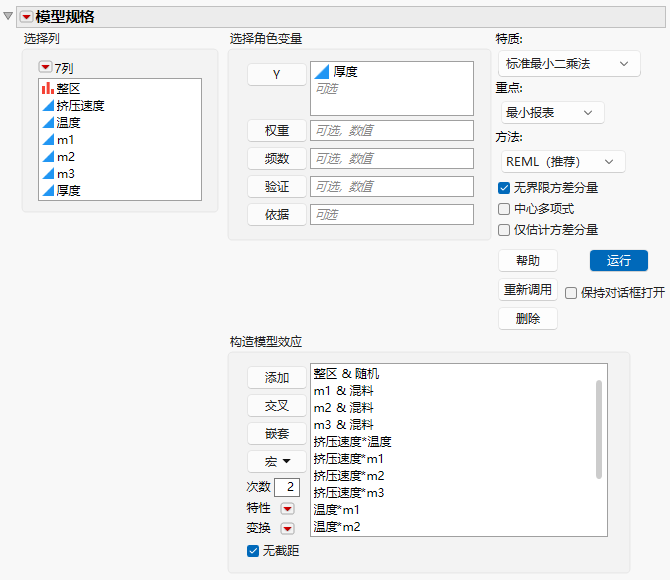Check the 保持对话框打开 checkbox
This screenshot has height=580, width=670.
(x=571, y=293)
